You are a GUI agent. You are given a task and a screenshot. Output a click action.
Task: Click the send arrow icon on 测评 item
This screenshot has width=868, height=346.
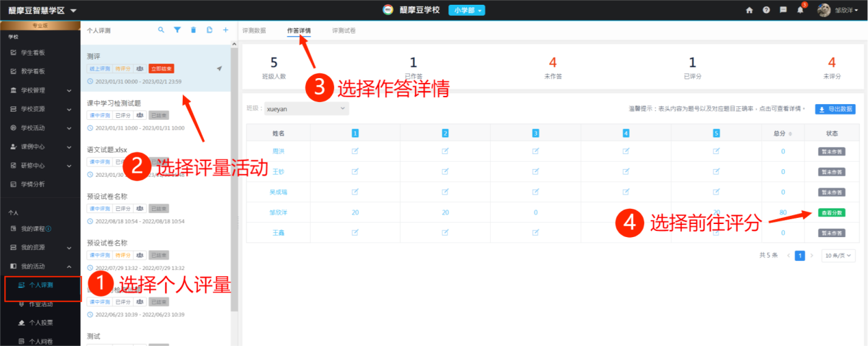point(219,69)
